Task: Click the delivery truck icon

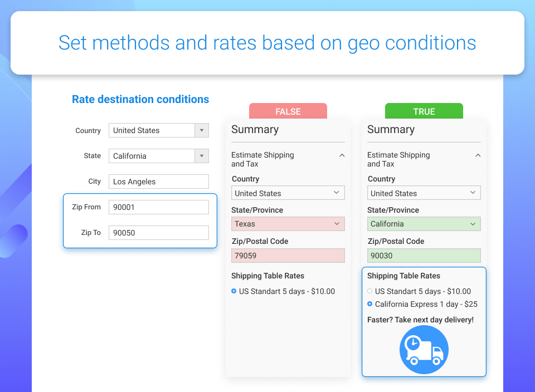Action: coord(424,350)
